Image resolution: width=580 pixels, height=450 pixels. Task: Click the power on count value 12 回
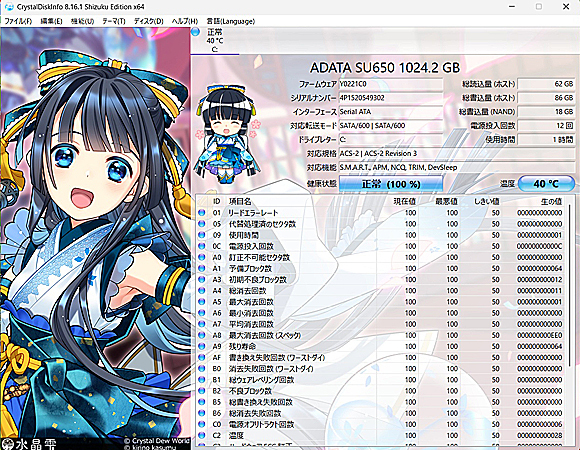tap(546, 126)
